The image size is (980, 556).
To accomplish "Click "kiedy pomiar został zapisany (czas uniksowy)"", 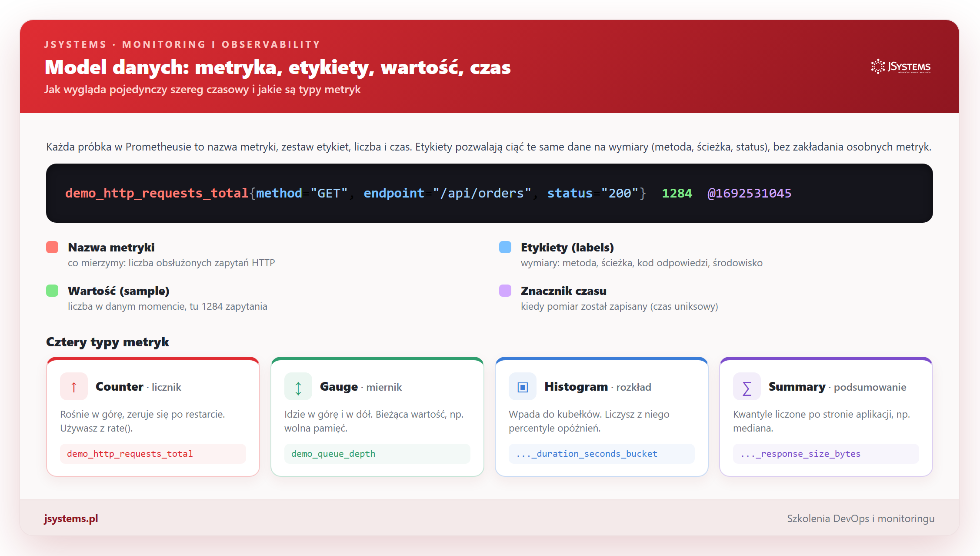I will click(620, 306).
